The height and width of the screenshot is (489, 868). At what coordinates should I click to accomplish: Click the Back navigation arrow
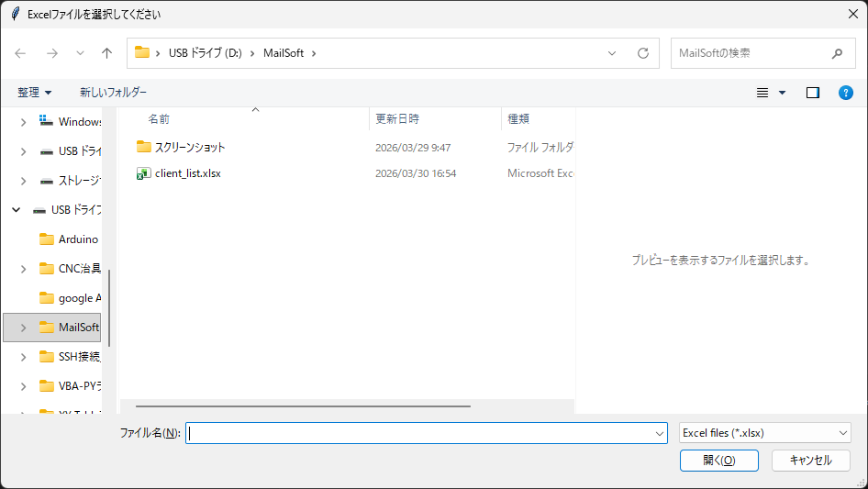point(21,53)
